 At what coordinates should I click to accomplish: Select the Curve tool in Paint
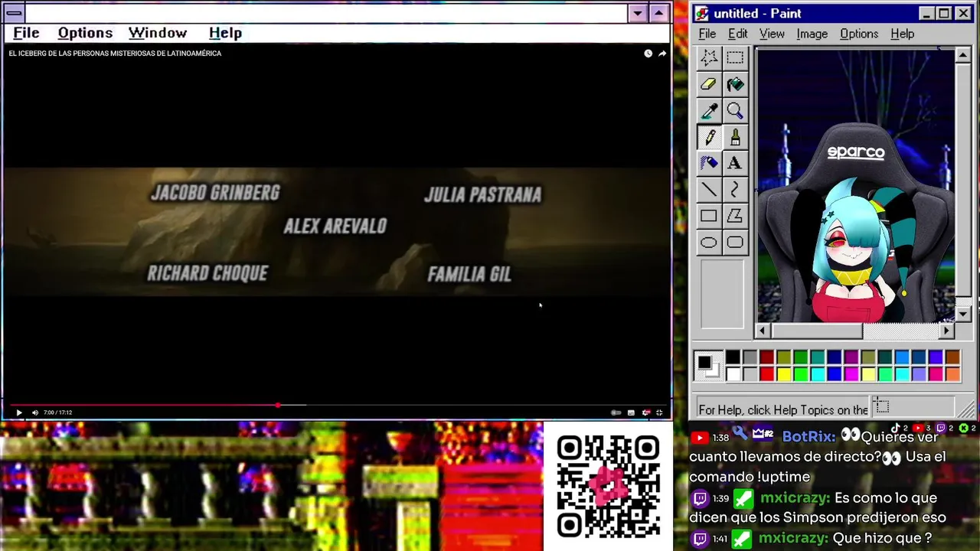735,190
